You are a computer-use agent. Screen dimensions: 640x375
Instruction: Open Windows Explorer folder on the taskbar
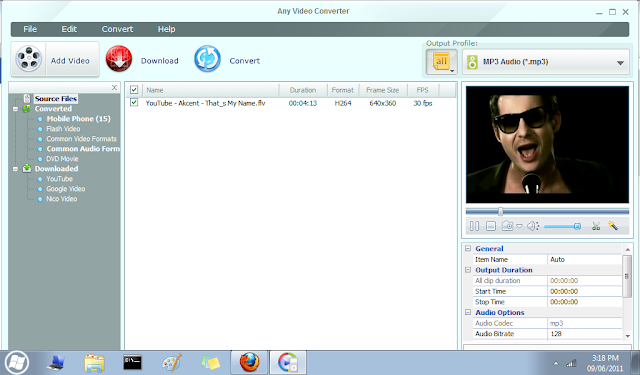click(94, 362)
